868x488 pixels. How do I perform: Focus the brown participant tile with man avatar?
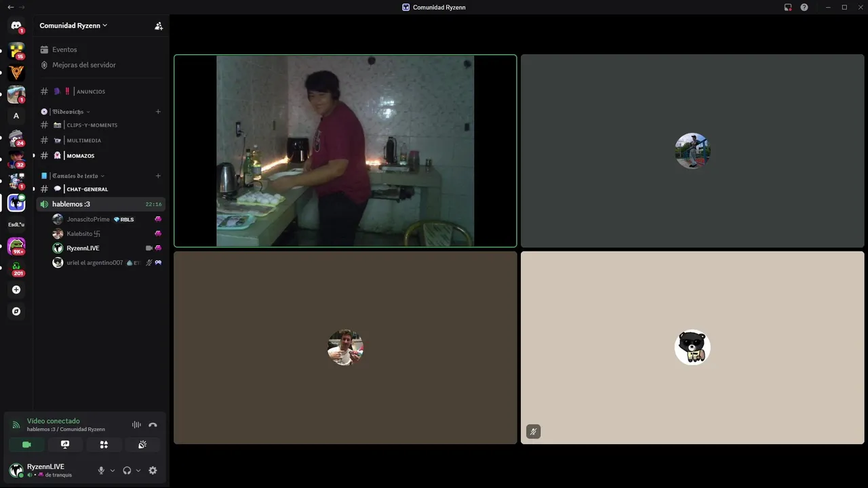coord(345,348)
